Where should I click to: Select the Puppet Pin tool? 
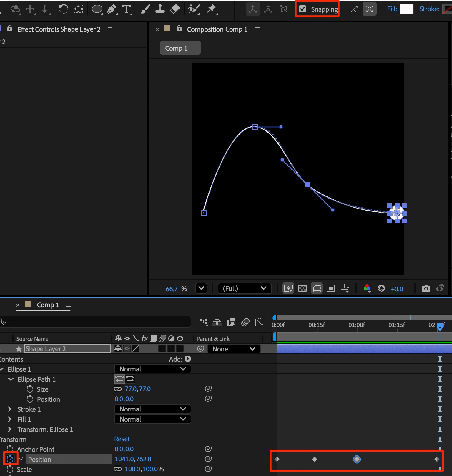[211, 9]
